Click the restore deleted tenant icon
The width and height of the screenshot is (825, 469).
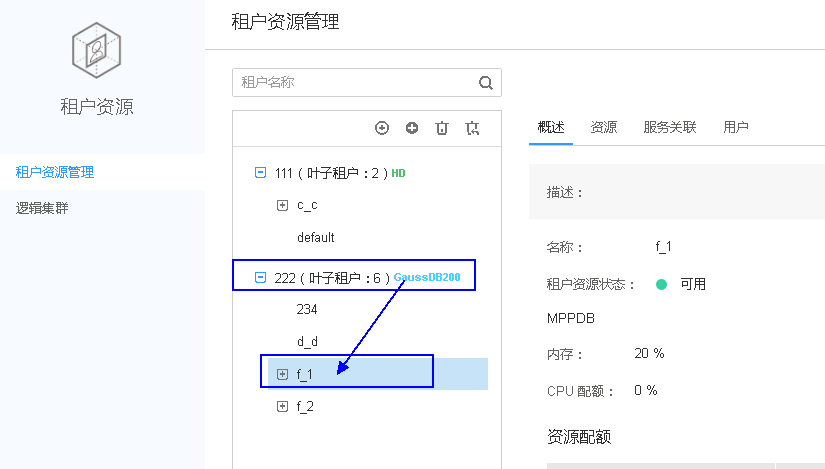point(472,128)
